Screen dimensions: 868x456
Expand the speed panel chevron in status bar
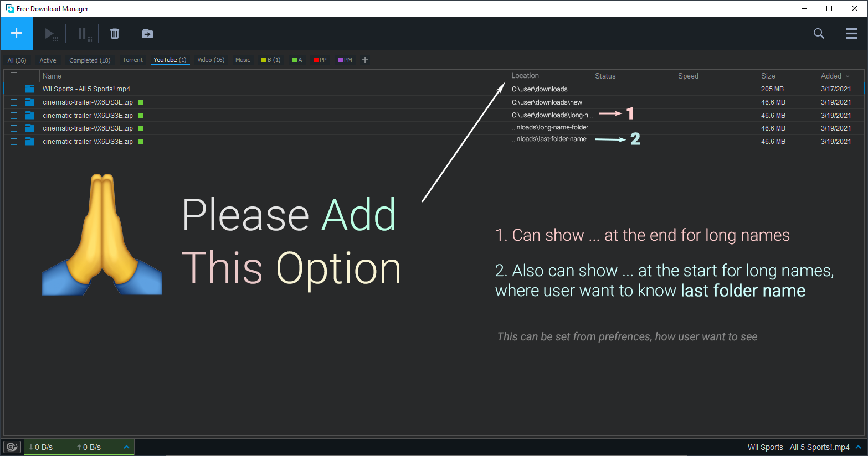click(x=126, y=447)
